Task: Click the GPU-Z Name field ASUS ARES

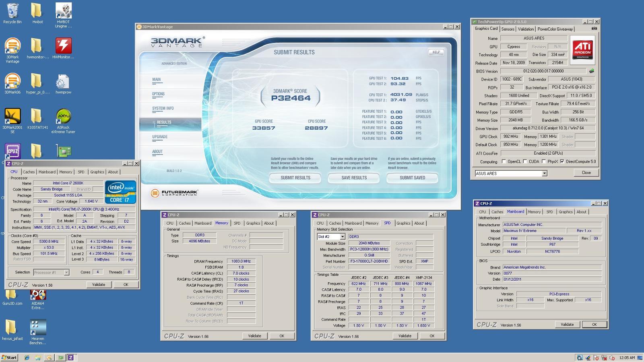Action: [534, 38]
